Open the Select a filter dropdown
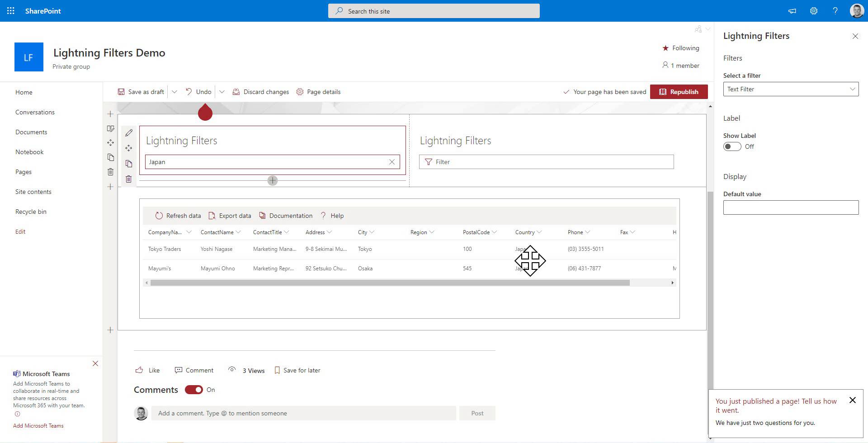 point(791,89)
